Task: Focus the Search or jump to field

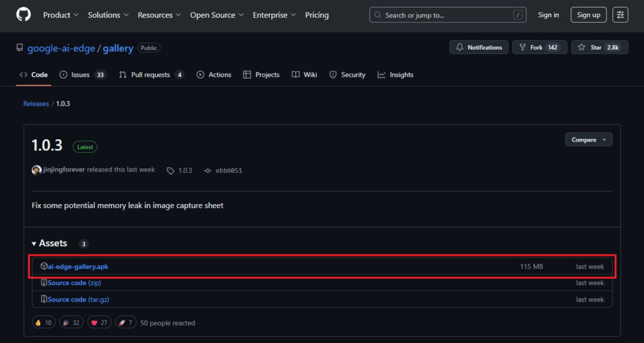Action: tap(447, 15)
